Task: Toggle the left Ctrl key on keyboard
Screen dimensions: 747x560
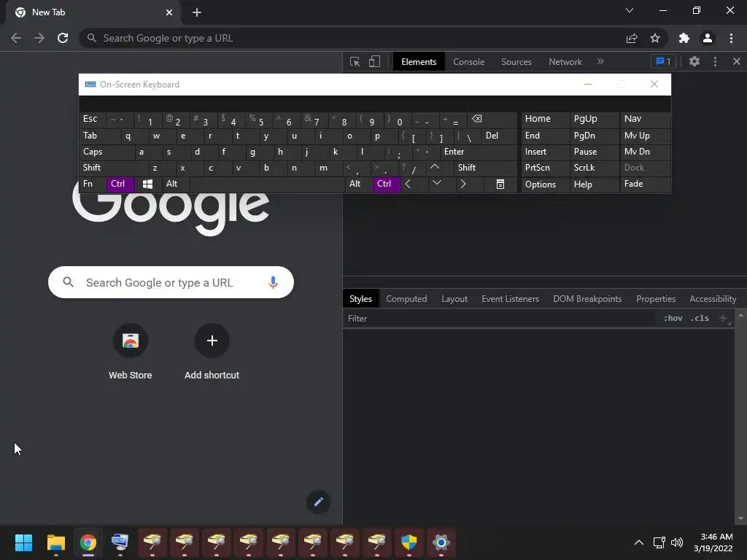Action: pos(120,184)
